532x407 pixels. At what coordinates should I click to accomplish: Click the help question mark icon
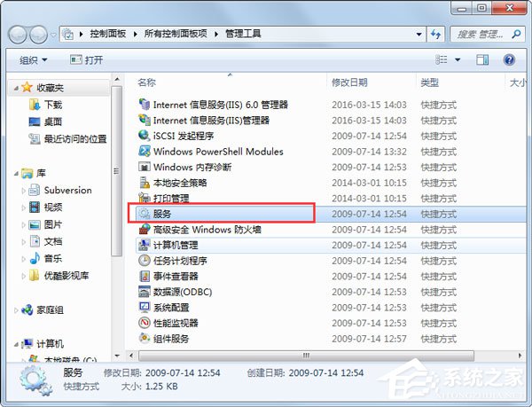[509, 60]
